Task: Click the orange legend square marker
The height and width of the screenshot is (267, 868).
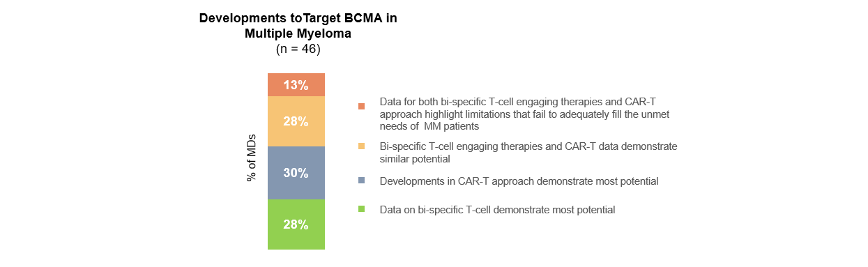Action: point(361,106)
